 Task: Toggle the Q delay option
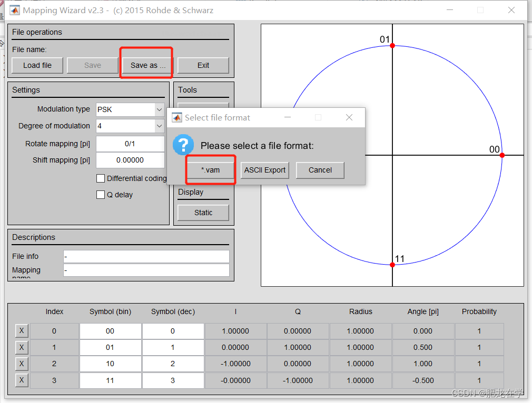101,195
